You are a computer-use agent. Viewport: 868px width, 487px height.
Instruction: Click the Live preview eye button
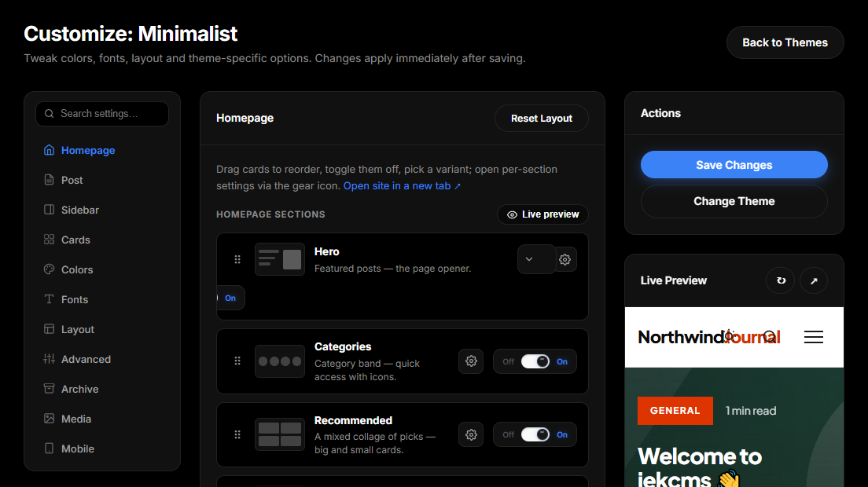542,214
